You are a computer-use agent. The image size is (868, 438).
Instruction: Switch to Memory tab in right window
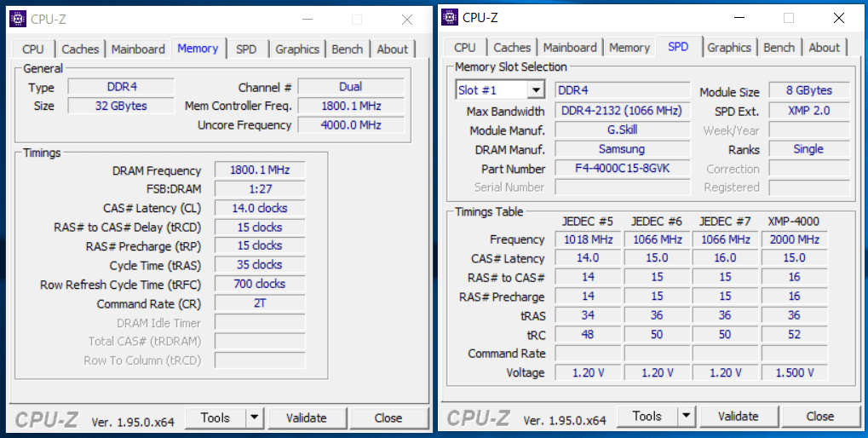(629, 48)
